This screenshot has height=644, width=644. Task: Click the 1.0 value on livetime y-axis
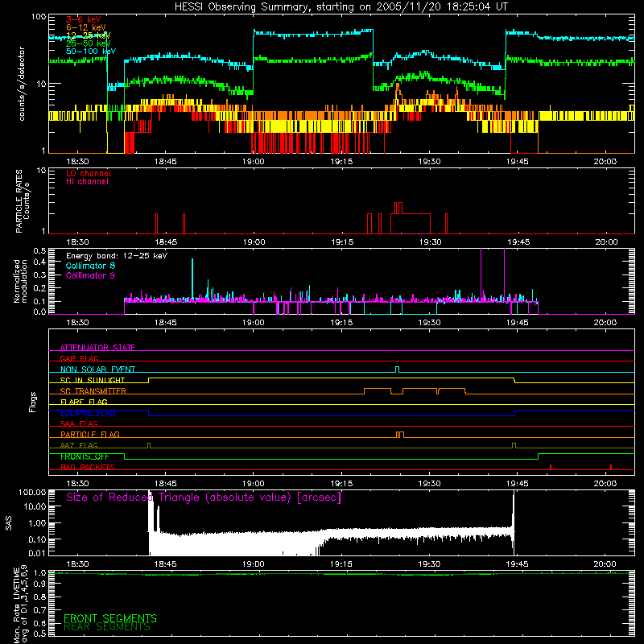(39, 573)
